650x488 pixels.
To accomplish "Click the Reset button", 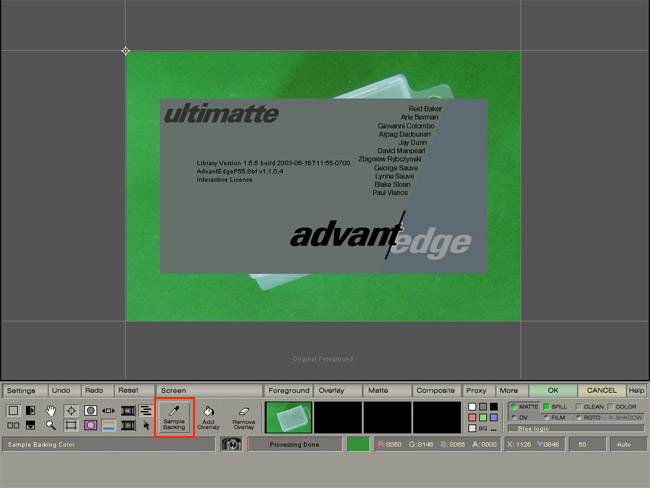I will click(134, 391).
